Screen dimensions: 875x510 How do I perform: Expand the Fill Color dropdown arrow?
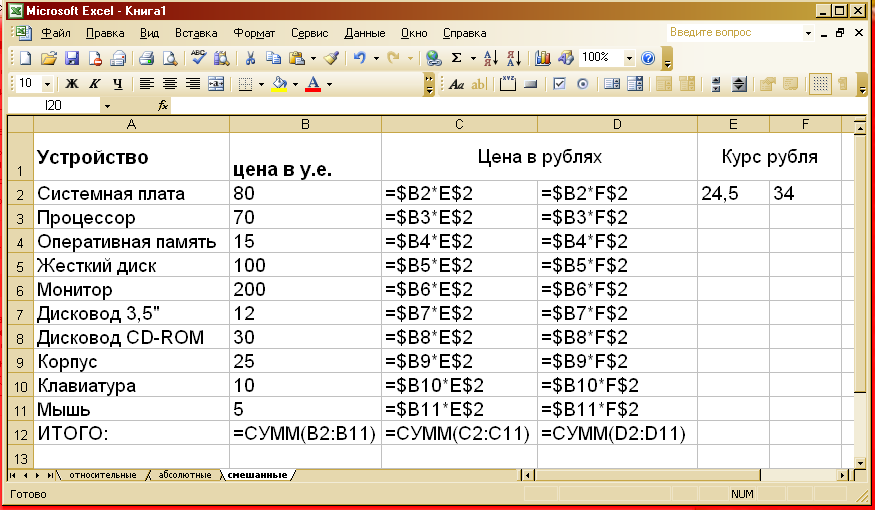pos(295,85)
